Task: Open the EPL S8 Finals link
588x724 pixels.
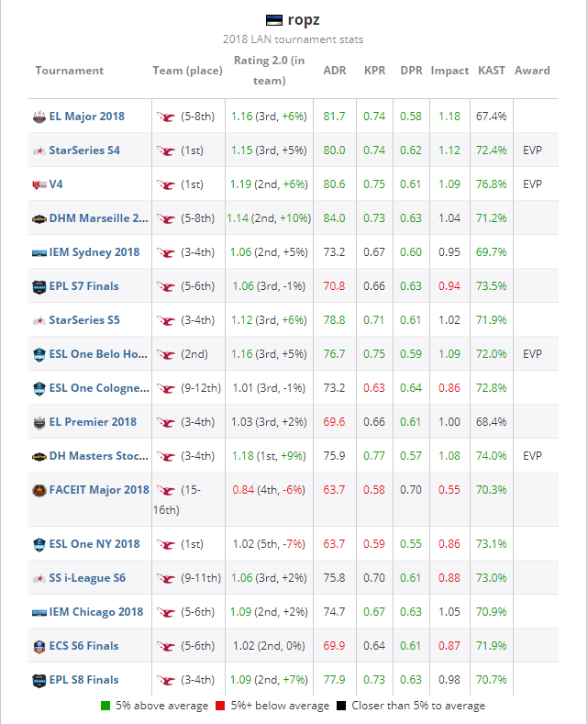Action: point(84,680)
